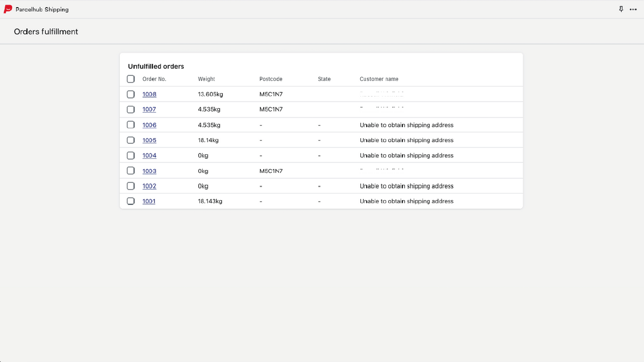Click the 4.535kg weight for order 1007
644x362 pixels.
[x=209, y=109]
